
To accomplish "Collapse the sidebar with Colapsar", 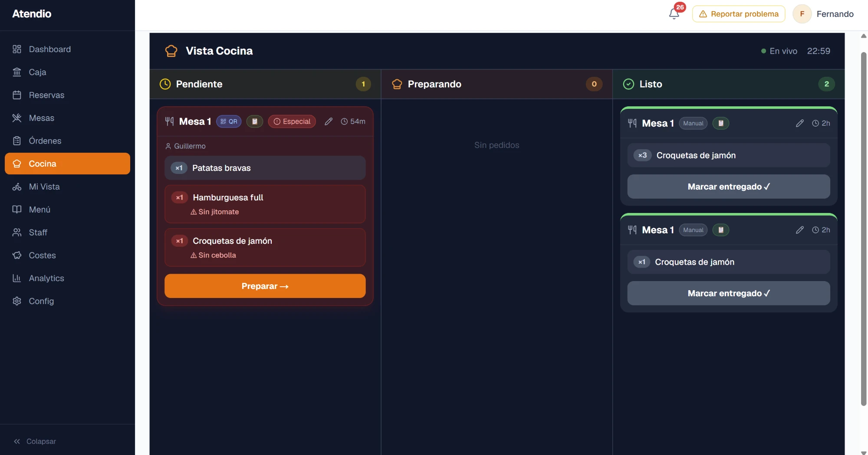I will (x=35, y=441).
